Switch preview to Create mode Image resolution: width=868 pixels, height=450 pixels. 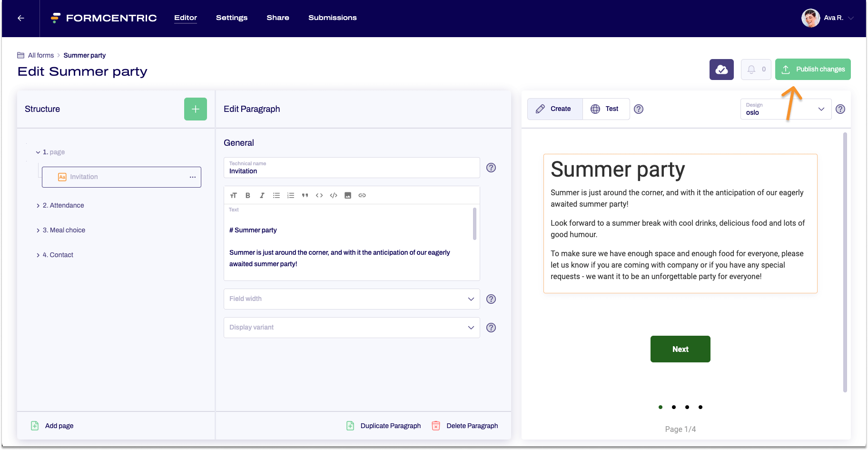pos(555,109)
